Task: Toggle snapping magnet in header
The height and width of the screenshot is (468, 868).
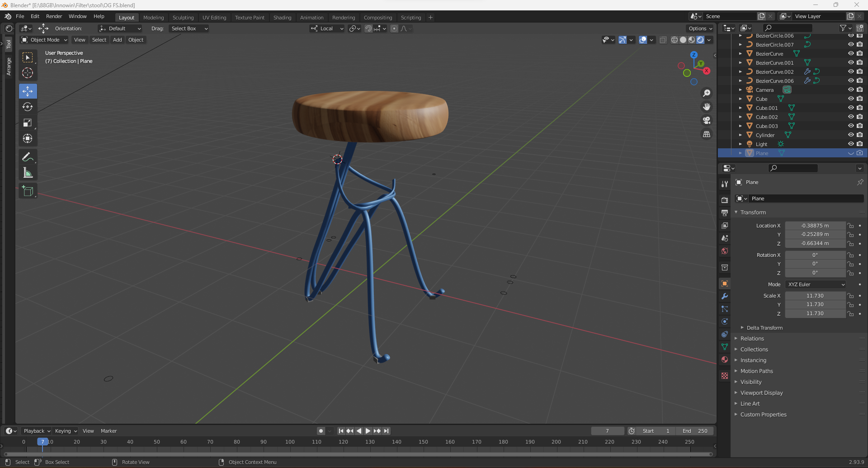Action: point(368,28)
